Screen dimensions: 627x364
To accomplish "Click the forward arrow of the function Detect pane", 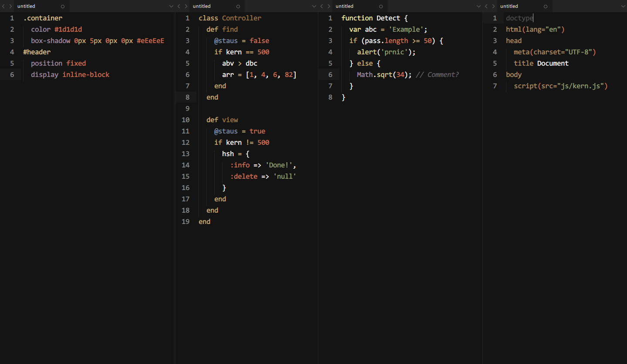I will 329,6.
